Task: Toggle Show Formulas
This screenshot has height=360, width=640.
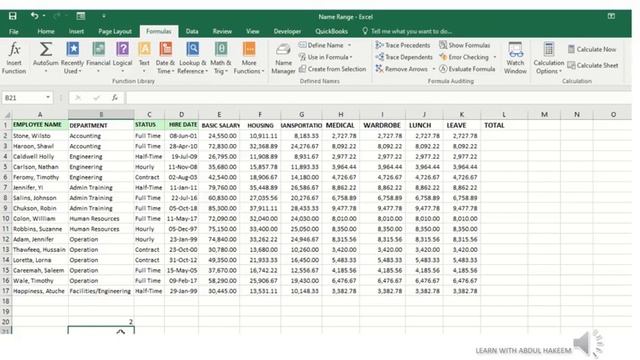Action: click(464, 45)
